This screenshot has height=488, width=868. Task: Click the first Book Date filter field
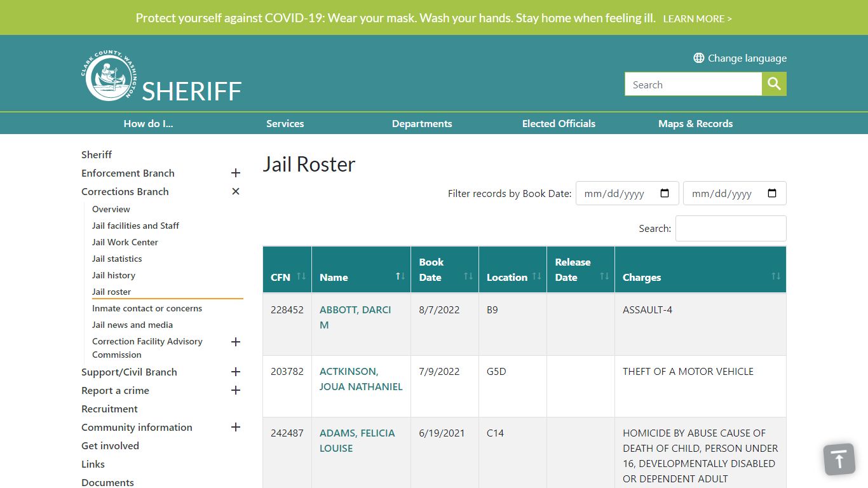tap(627, 193)
